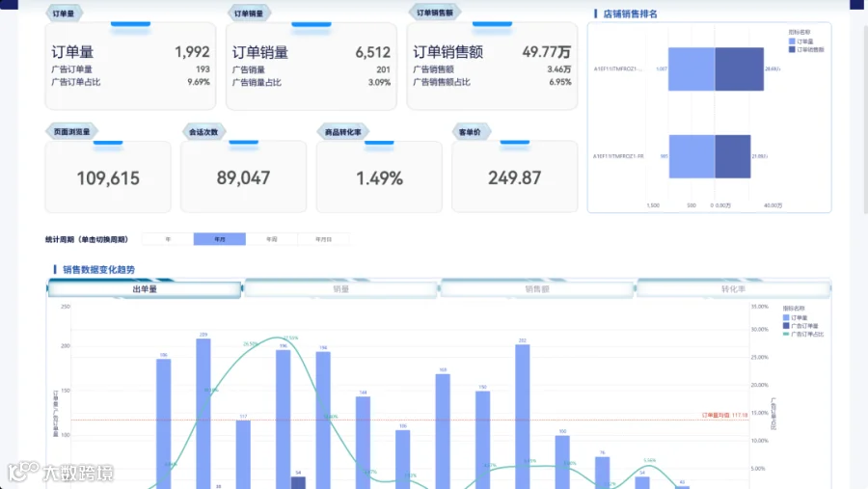Click the trend bar labeled 209
The image size is (868, 489).
click(x=203, y=414)
